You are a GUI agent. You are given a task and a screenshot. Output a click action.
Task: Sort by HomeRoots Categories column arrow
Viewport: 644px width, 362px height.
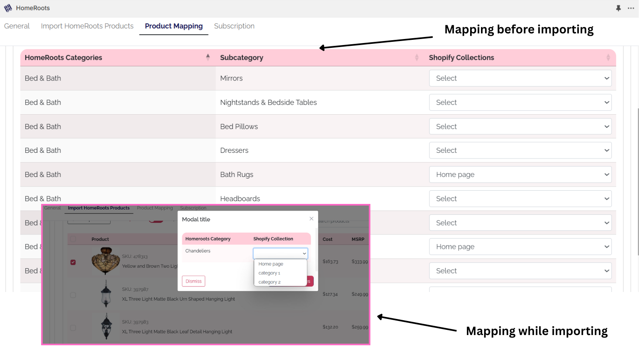208,57
